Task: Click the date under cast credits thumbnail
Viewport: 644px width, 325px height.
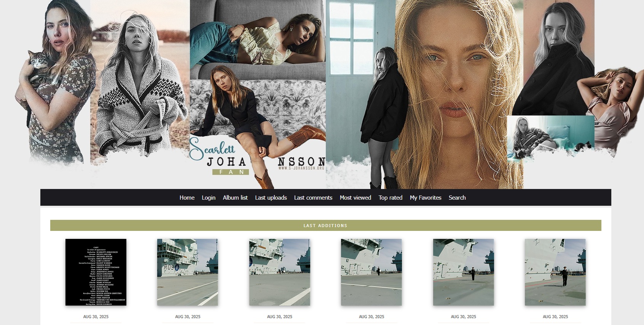Action: [96, 317]
